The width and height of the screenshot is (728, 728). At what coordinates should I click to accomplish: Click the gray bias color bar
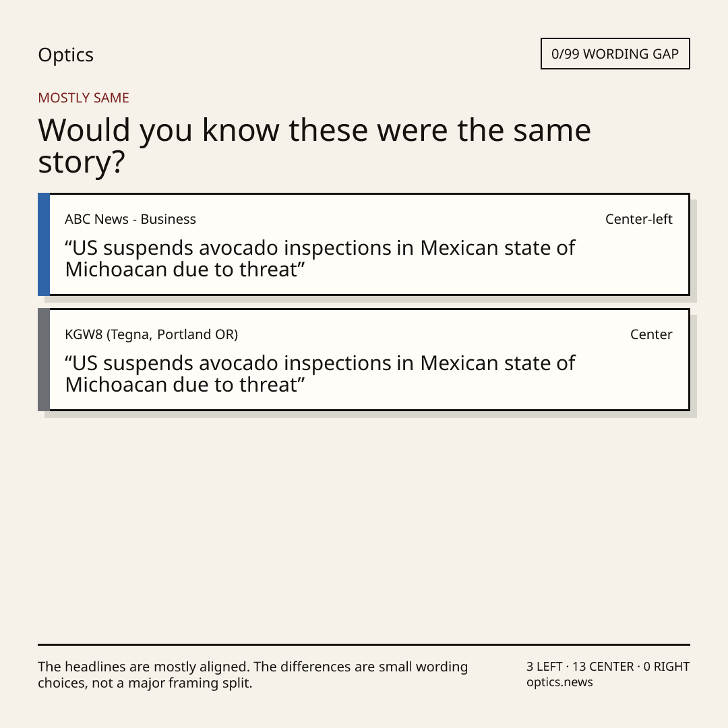click(44, 359)
